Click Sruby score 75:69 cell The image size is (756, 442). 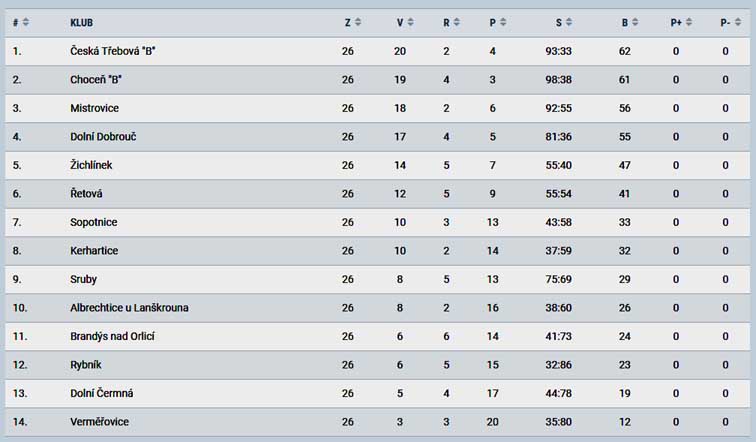click(x=558, y=279)
